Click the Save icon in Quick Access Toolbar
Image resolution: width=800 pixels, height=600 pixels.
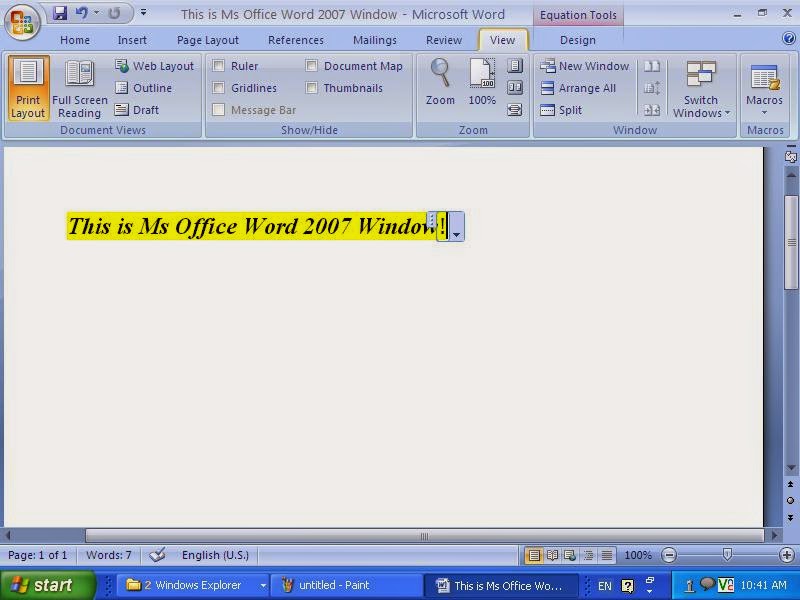[x=60, y=13]
